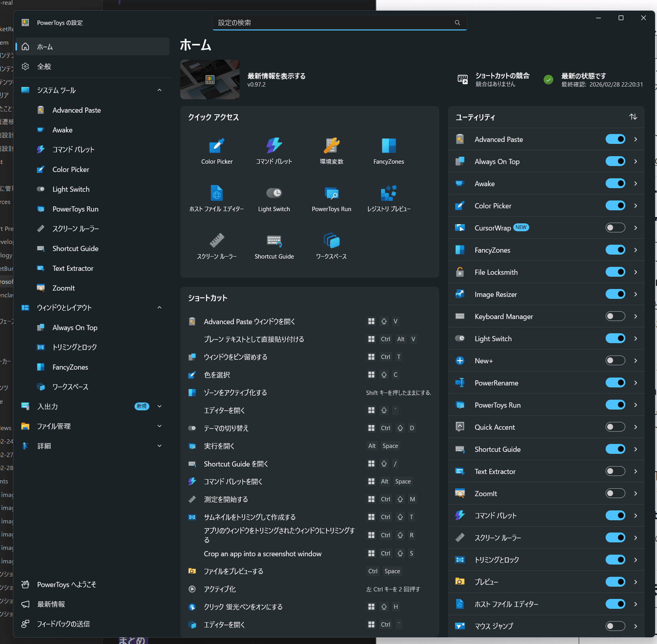Click the 最新情報を表示する thumbnail image
Image resolution: width=657 pixels, height=644 pixels.
(x=210, y=79)
